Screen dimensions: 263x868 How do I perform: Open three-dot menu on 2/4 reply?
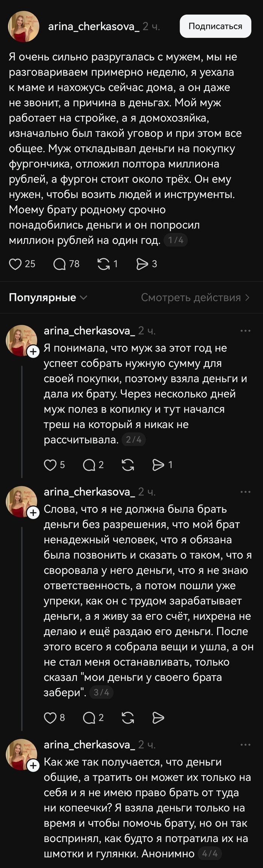point(245,331)
